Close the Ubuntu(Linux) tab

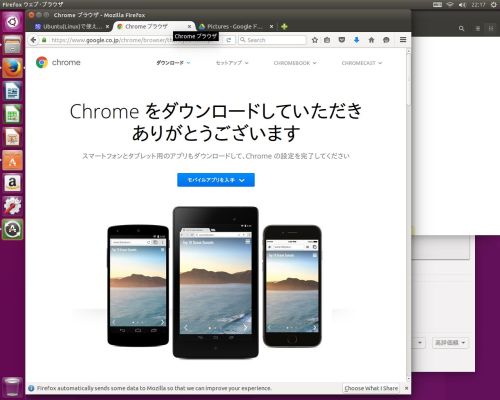[x=107, y=26]
